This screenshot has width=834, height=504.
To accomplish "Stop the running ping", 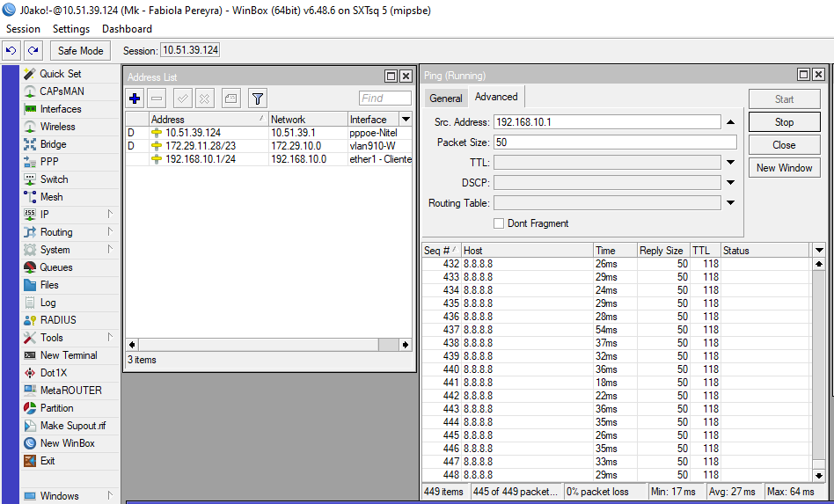I will (784, 122).
